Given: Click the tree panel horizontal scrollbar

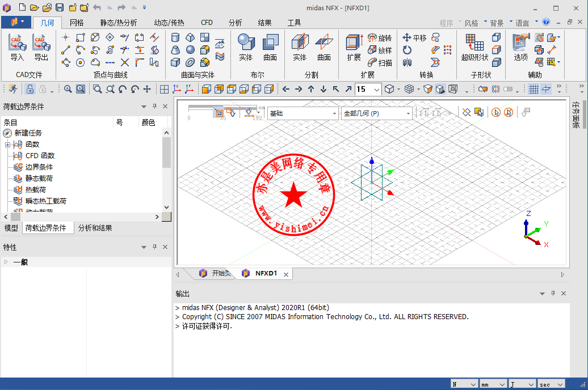Looking at the screenshot, I should [x=16, y=217].
